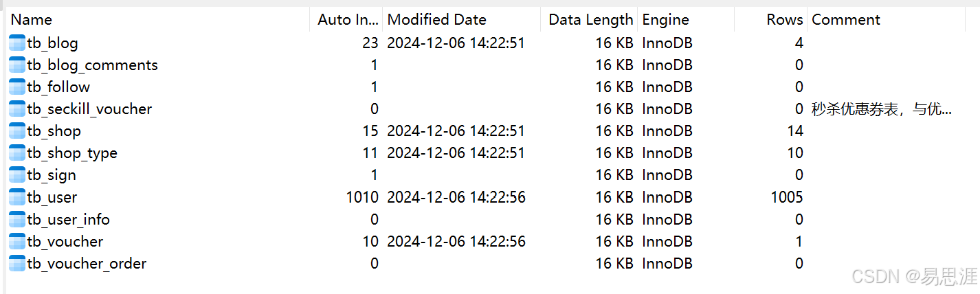Screen dimensions: 980x294
Task: Click the Comment column header
Action: coord(887,20)
